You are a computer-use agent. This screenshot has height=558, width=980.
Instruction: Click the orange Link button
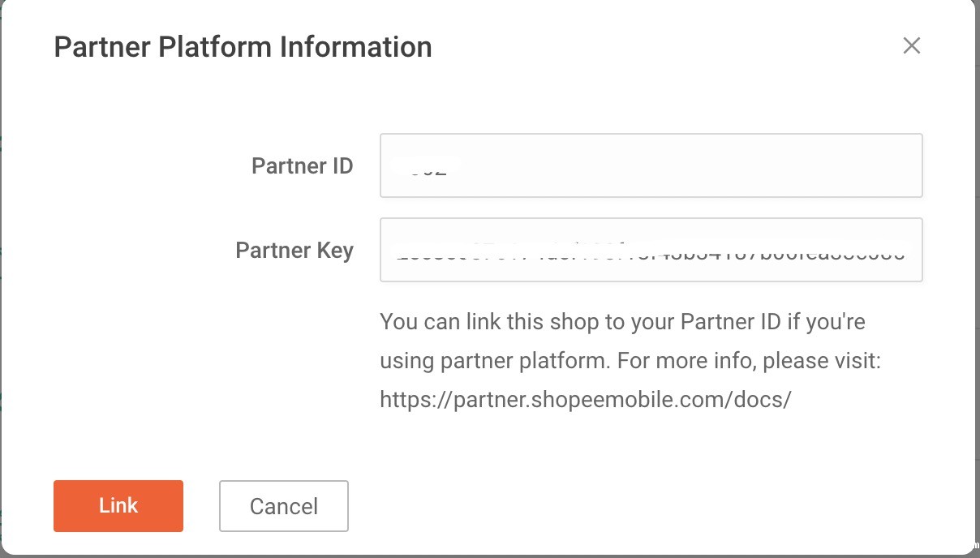pos(118,506)
